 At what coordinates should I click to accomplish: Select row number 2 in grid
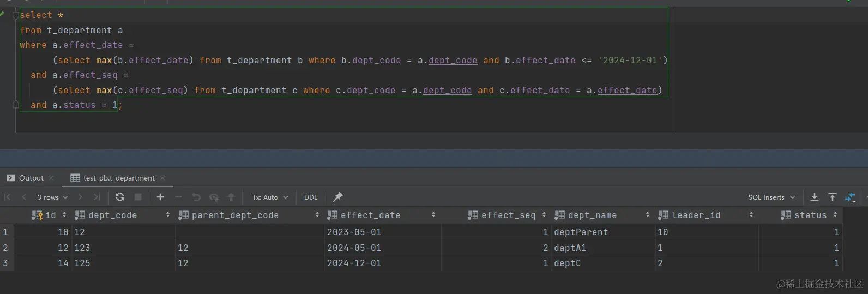[x=5, y=248]
